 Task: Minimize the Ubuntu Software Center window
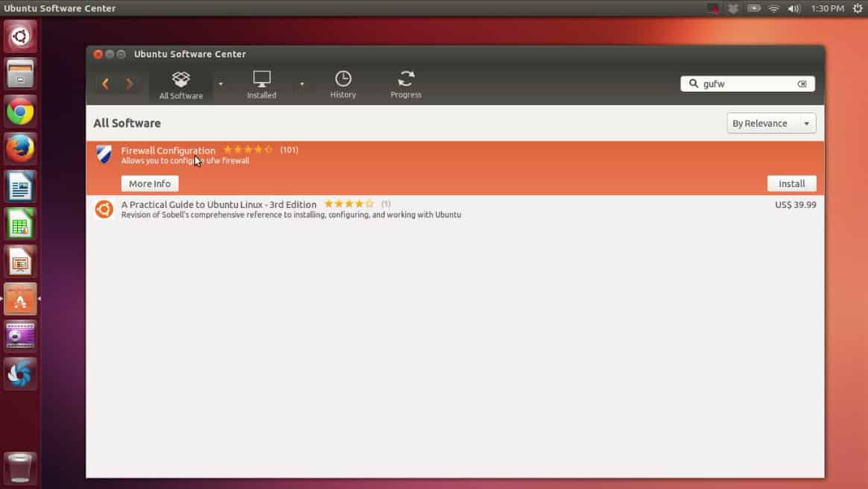pos(110,54)
